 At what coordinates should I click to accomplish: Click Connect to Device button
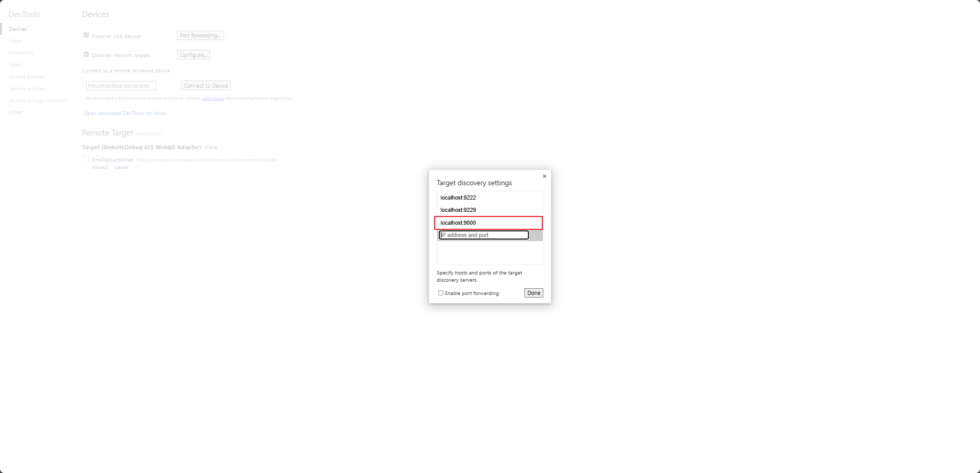click(206, 86)
